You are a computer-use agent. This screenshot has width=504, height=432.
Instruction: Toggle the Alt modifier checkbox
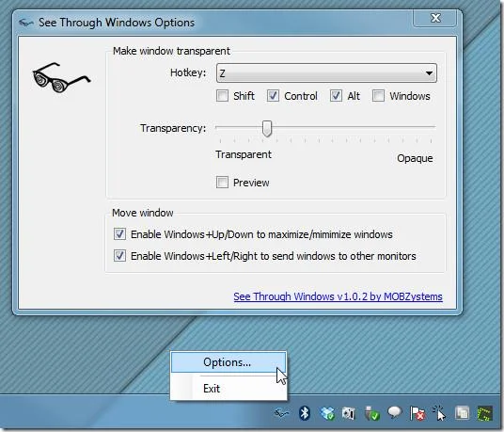(336, 96)
